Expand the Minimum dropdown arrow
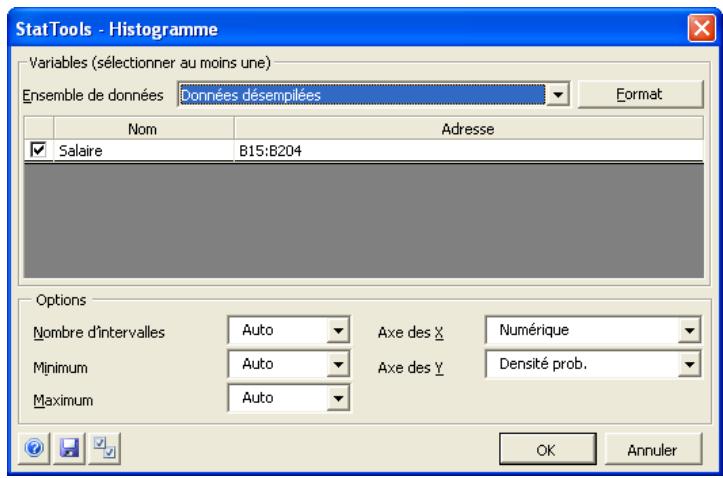 click(x=338, y=364)
